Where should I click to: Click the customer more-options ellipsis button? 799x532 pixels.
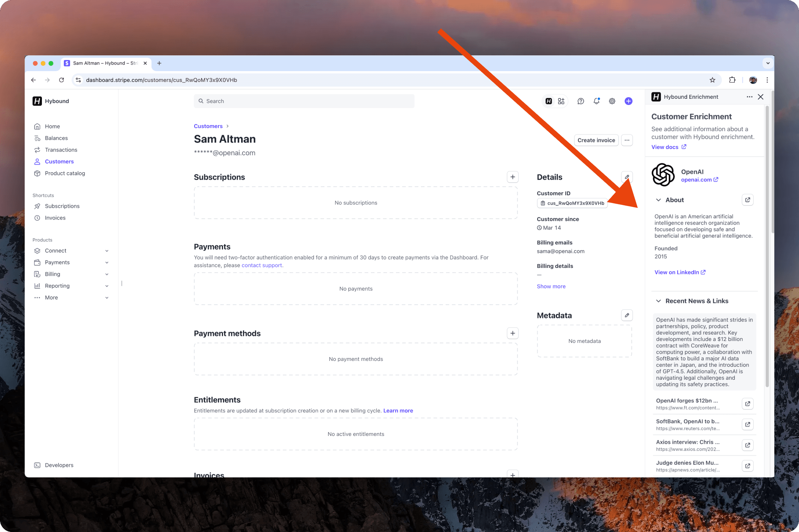click(x=627, y=140)
